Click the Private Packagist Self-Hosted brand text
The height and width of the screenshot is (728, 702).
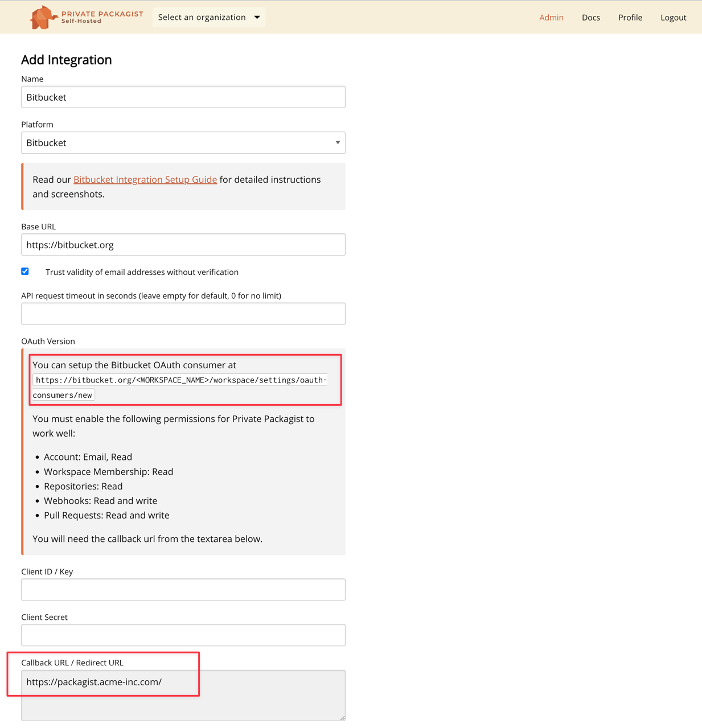pos(102,17)
